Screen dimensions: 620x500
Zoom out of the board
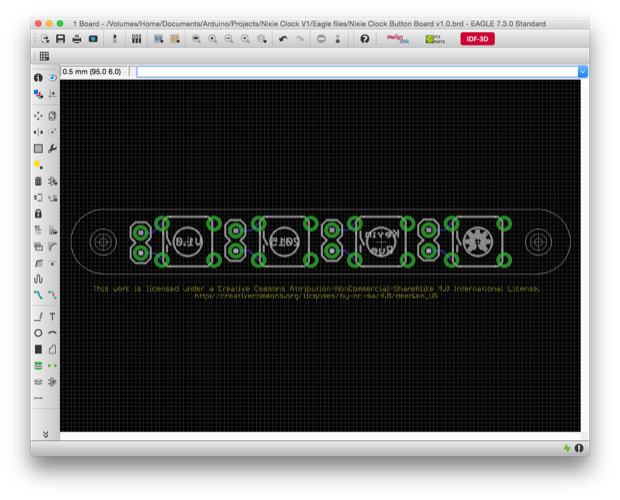(229, 39)
